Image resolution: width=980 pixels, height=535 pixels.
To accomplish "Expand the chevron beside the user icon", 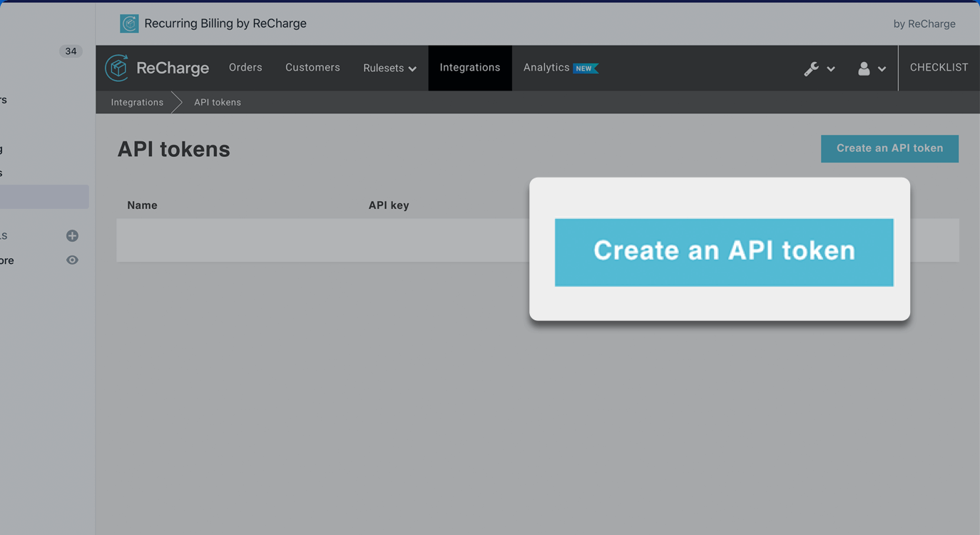I will (882, 69).
